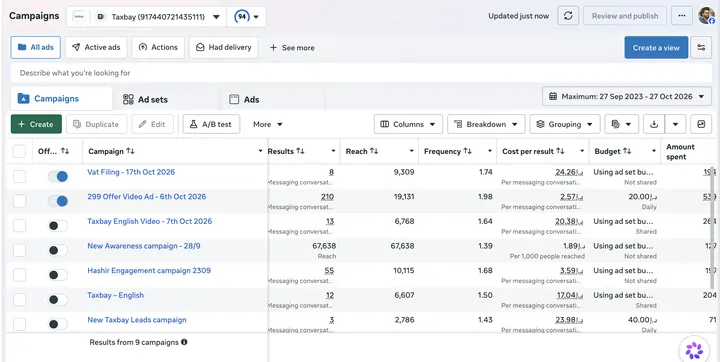The height and width of the screenshot is (362, 720).
Task: Open the profile avatar picture
Action: coord(707,16)
